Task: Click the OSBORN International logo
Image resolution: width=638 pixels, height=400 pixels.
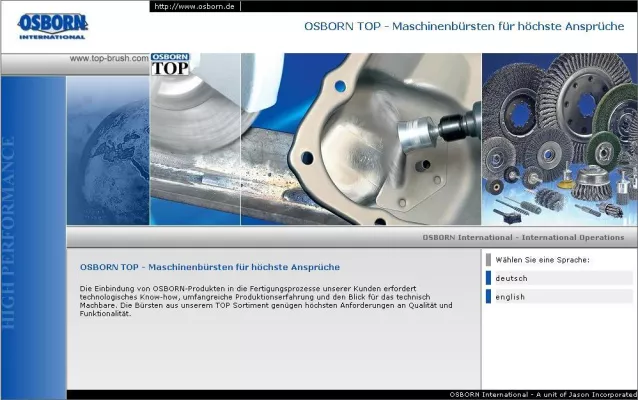Action: click(52, 24)
